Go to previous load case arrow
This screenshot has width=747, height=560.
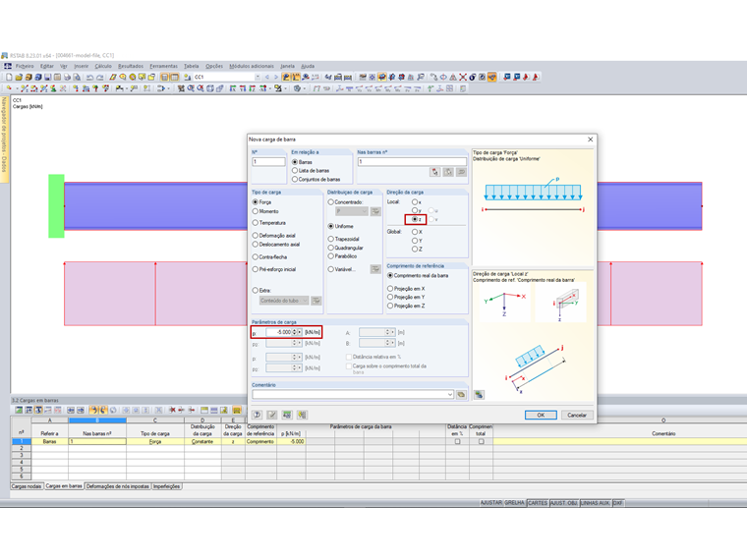point(267,77)
